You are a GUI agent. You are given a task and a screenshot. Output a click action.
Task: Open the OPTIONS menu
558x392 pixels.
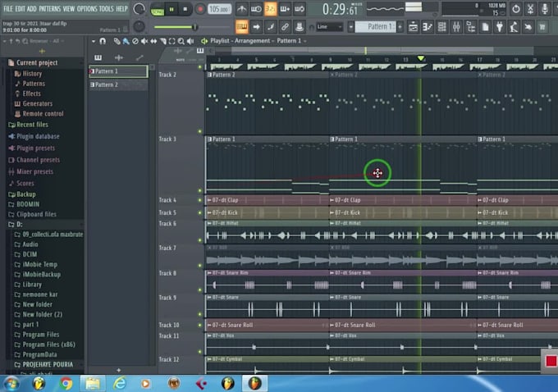coord(87,9)
